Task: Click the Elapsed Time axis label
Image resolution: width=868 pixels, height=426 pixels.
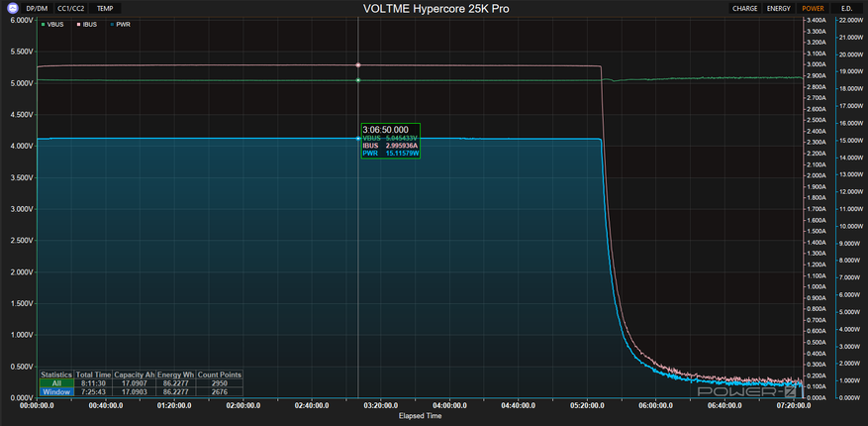Action: point(420,415)
